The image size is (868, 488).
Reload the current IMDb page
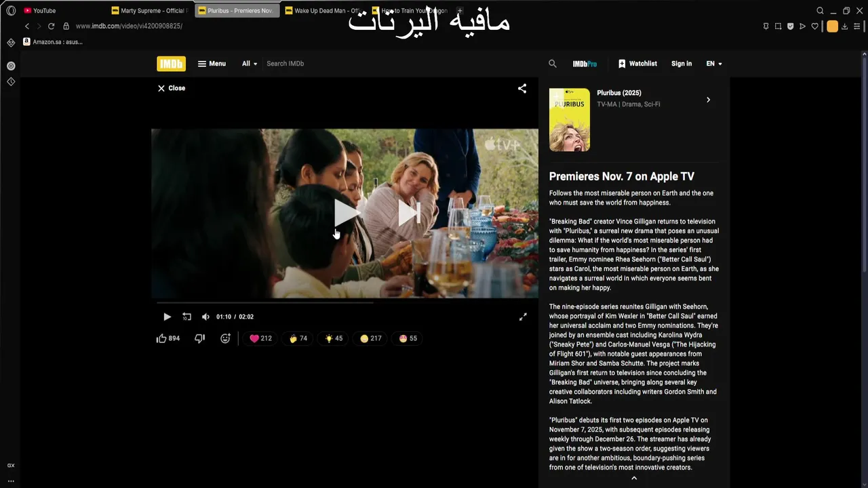(51, 26)
